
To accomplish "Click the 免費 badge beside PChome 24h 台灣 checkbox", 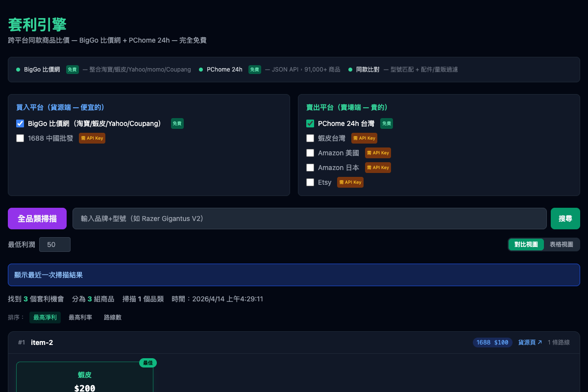I will click(x=387, y=123).
